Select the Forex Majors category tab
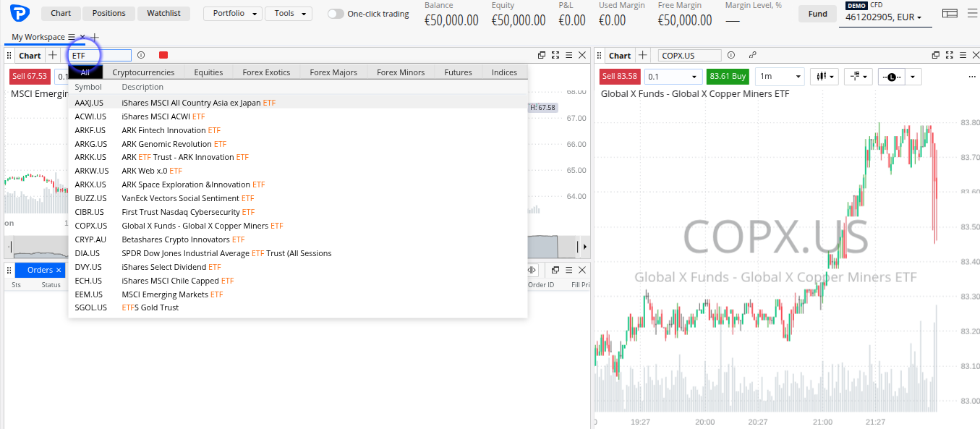980x429 pixels. coord(333,72)
